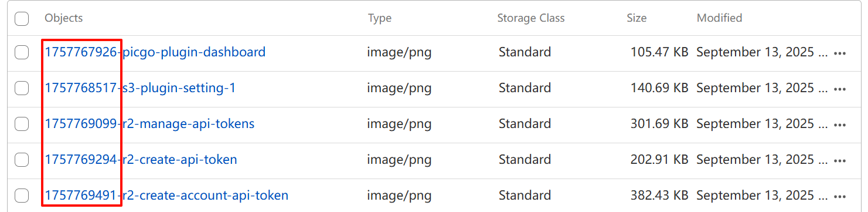Click the Objects column header
This screenshot has width=868, height=212.
(64, 18)
